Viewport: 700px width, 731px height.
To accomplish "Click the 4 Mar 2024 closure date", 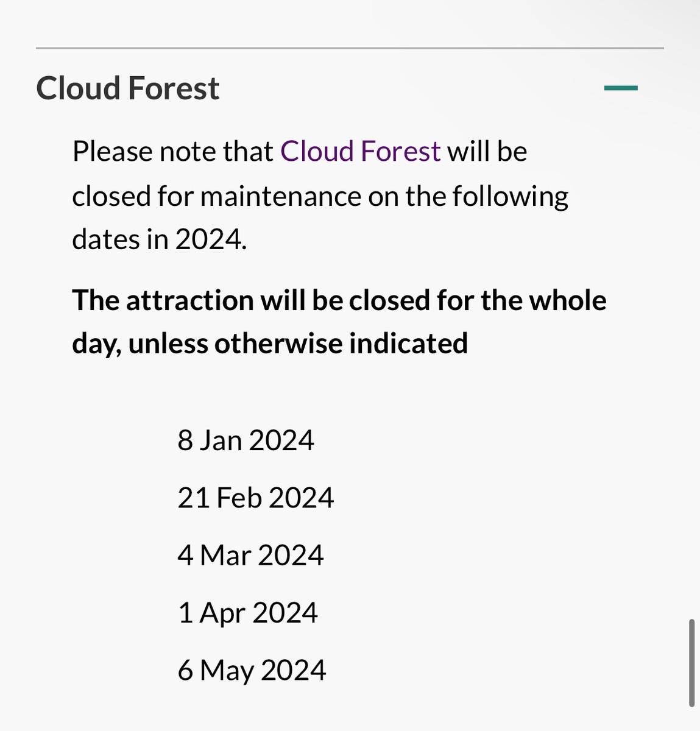I will click(250, 556).
